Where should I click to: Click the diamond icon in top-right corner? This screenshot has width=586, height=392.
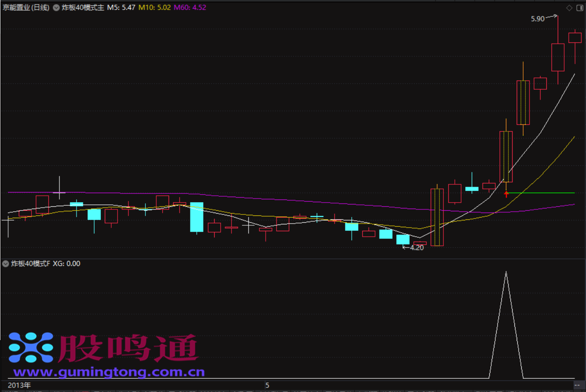569,8
